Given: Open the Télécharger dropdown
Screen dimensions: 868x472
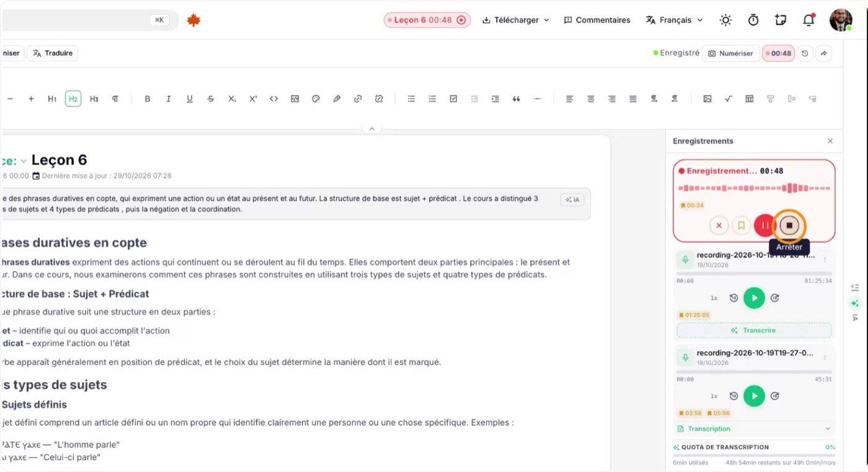Looking at the screenshot, I should click(x=516, y=20).
